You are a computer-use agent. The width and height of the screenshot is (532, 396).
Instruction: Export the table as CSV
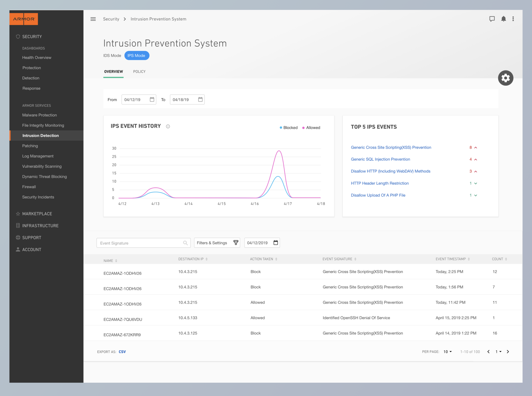122,352
